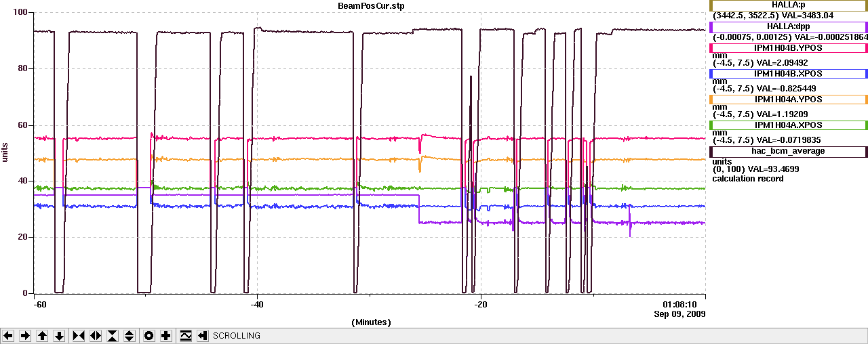Select the HALLA:p curve in legend
The height and width of the screenshot is (344, 868).
(788, 5)
